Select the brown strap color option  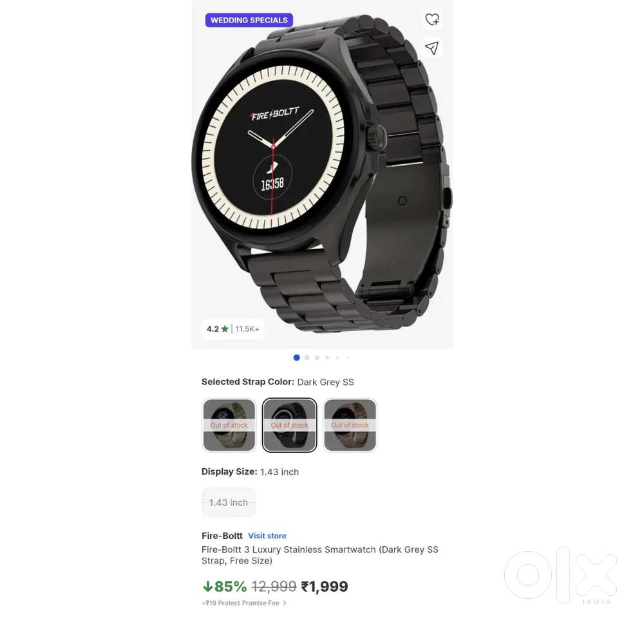[x=350, y=425]
